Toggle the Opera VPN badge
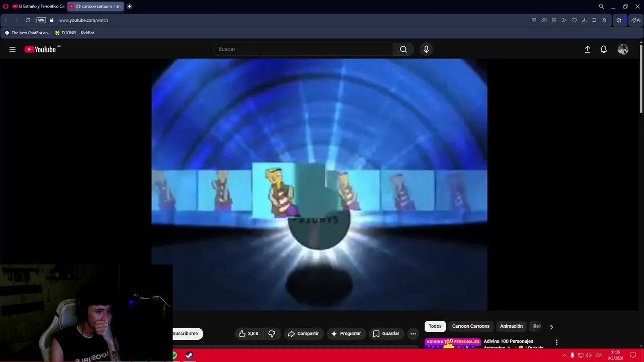 [x=41, y=20]
